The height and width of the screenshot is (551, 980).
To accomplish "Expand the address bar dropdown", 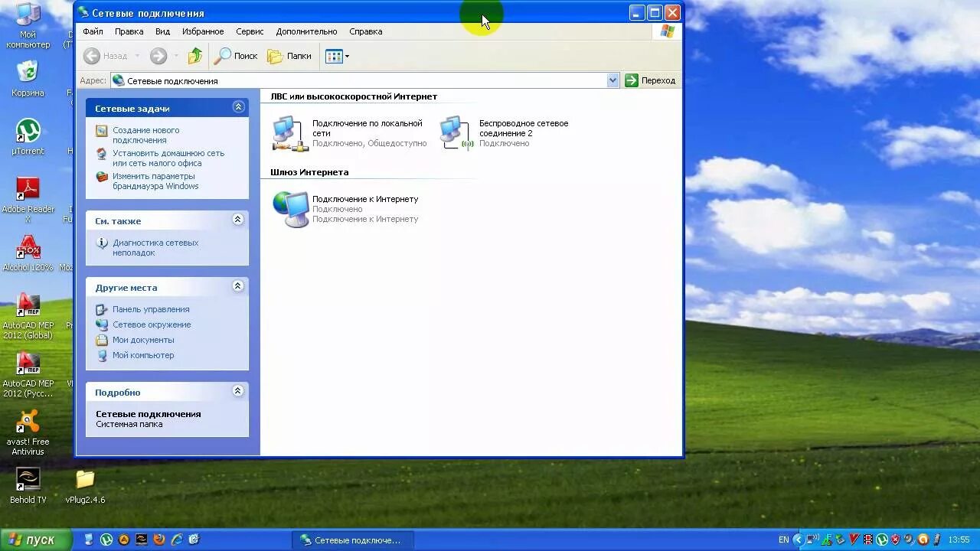I will tap(612, 80).
